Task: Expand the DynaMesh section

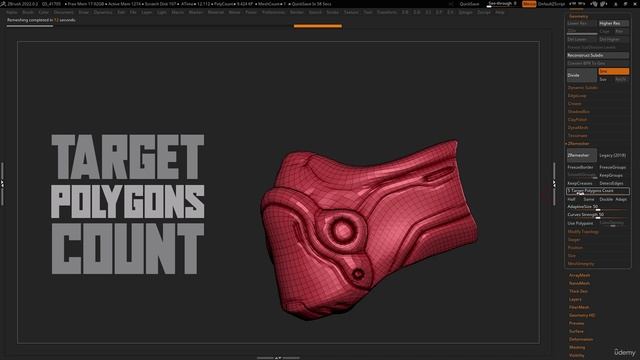Action: tap(578, 128)
